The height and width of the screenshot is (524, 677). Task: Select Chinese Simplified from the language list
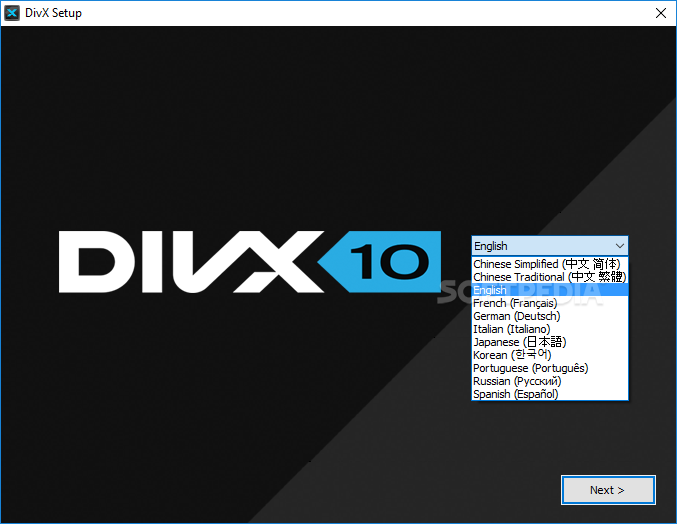(550, 264)
